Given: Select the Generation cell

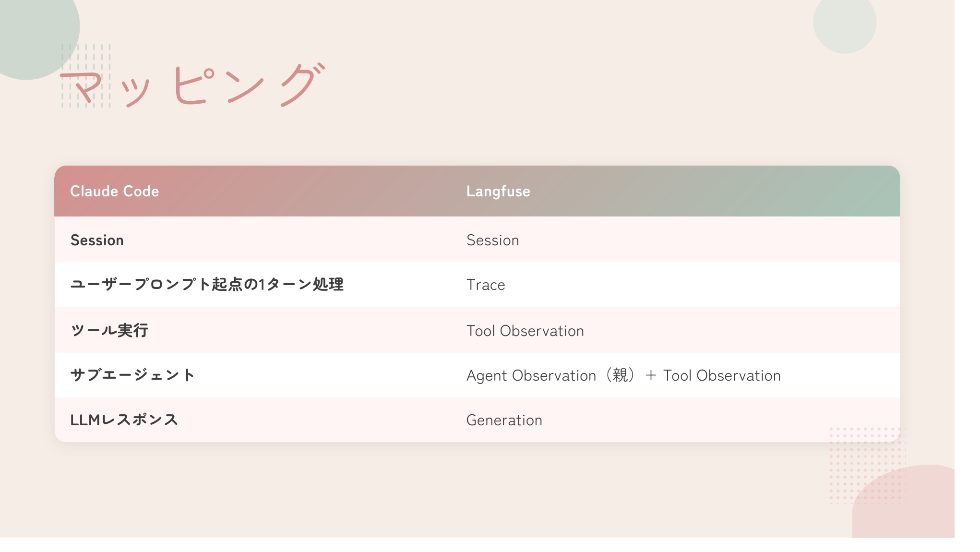Looking at the screenshot, I should 504,420.
